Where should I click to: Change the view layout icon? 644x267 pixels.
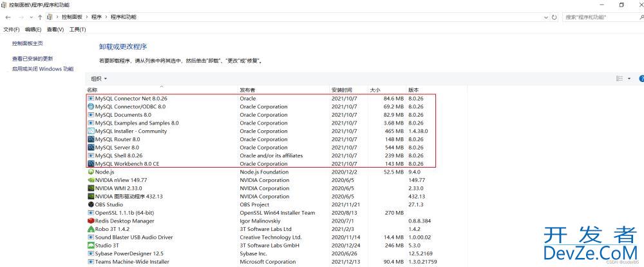coord(620,79)
